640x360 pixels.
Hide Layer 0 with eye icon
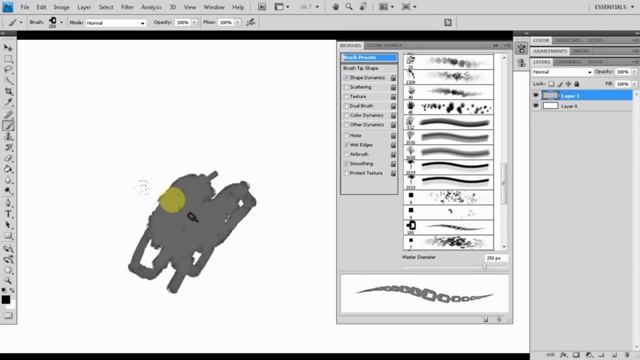[536, 106]
